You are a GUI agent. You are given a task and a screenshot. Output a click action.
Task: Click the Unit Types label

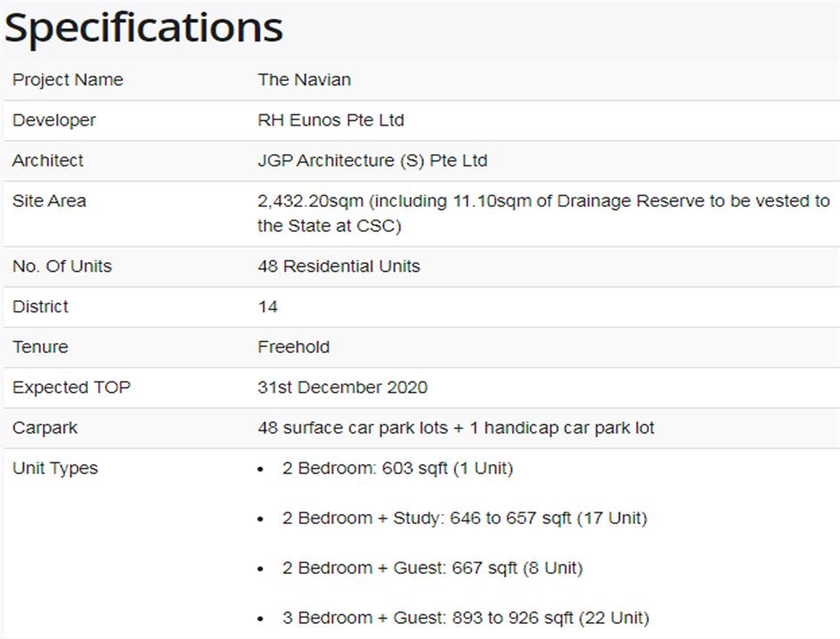coord(54,468)
